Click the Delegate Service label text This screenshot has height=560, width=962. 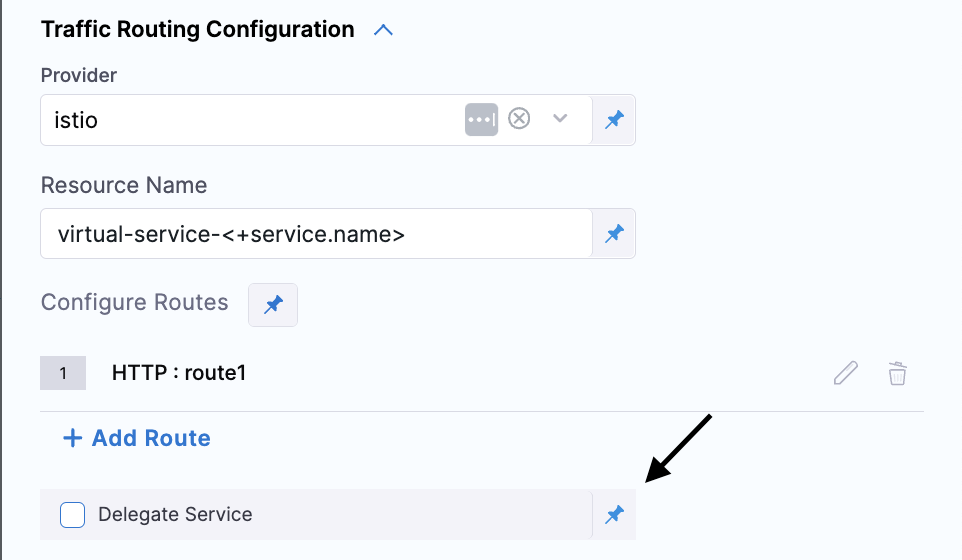[x=175, y=515]
